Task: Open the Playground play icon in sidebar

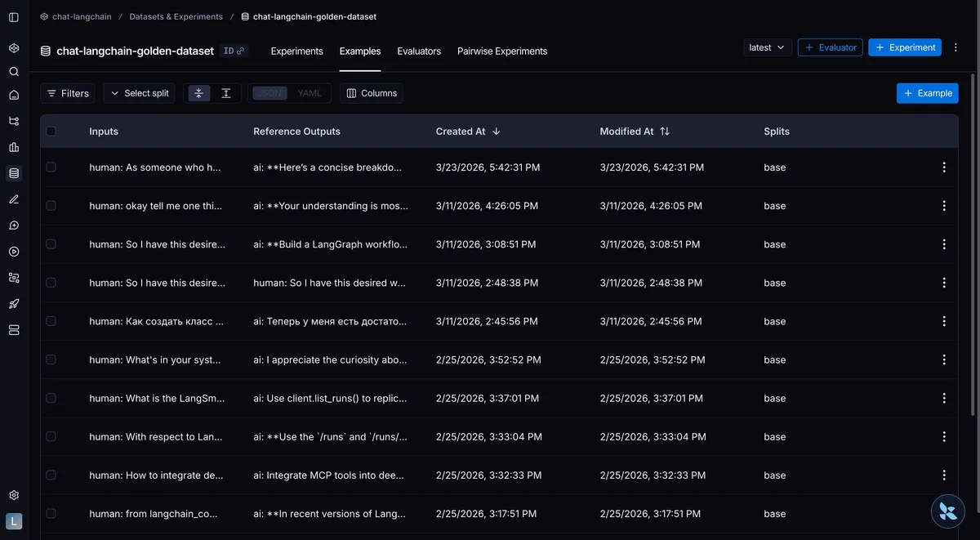Action: pos(14,252)
